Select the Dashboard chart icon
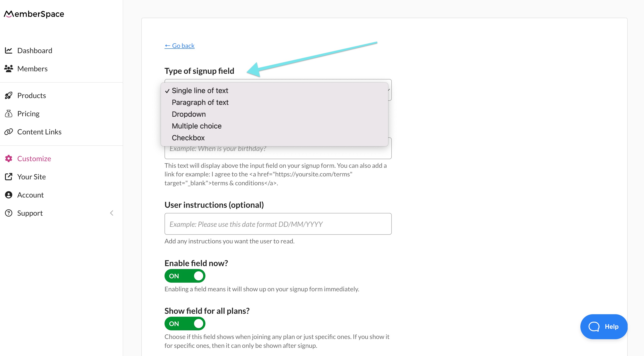 8,50
